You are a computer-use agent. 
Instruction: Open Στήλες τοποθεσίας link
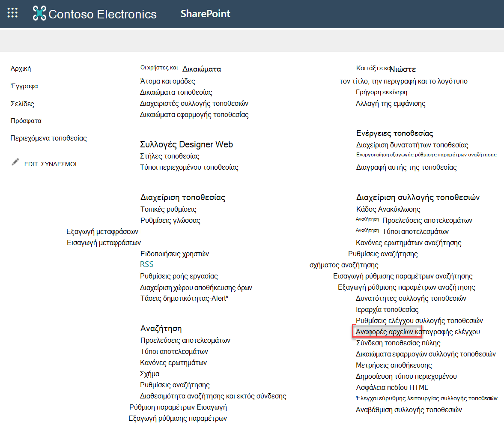170,156
